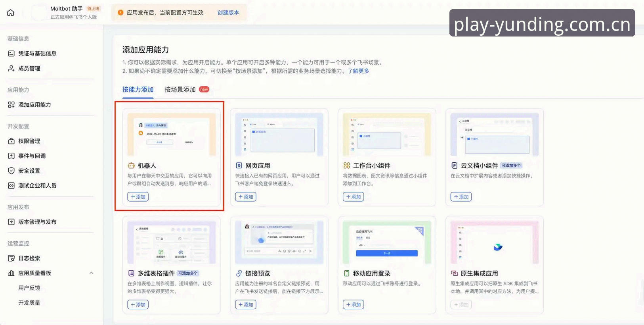Click the 机器人 robot icon
The image size is (644, 325).
131,165
